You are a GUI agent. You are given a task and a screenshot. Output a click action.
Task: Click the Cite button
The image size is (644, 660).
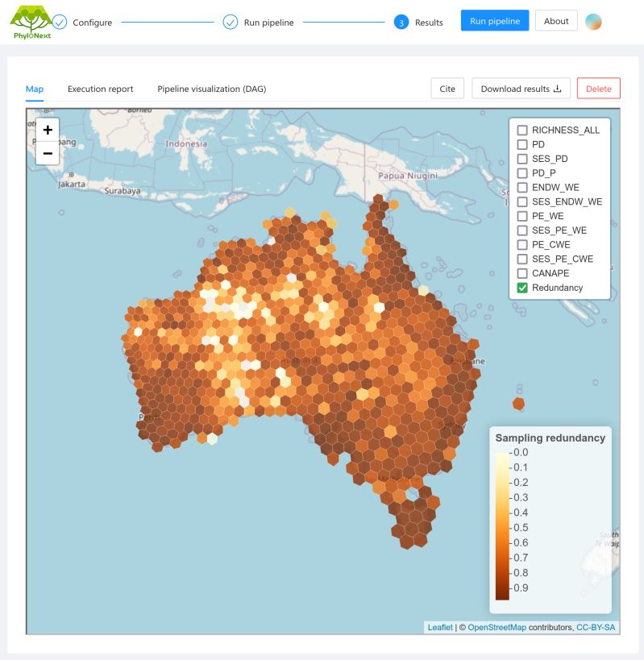point(447,89)
